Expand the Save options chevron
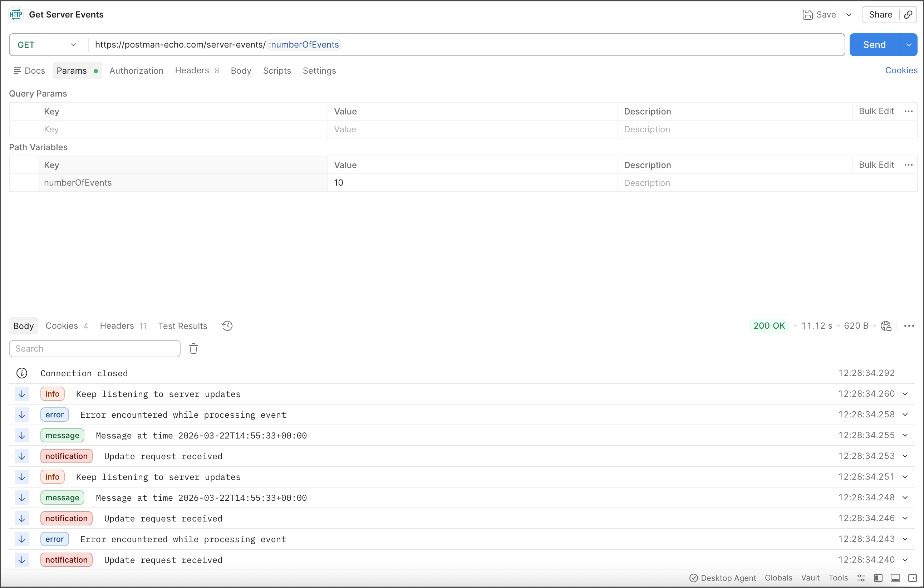The height and width of the screenshot is (588, 924). pos(849,15)
